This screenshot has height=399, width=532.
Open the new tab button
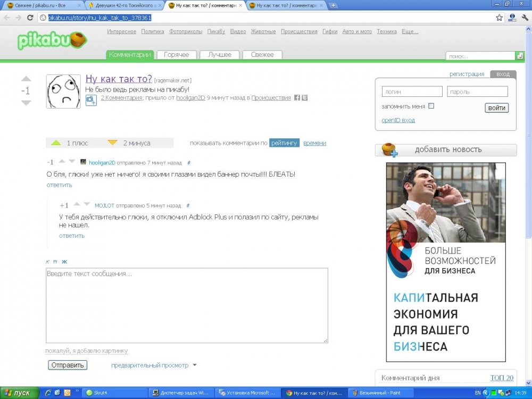pyautogui.click(x=333, y=5)
